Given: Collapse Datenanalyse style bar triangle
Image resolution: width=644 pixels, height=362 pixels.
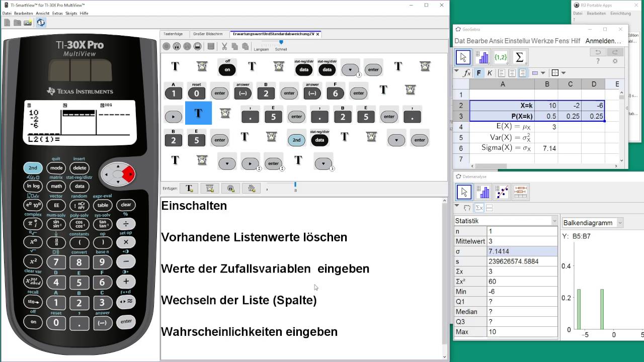Looking at the screenshot, I should pos(457,206).
